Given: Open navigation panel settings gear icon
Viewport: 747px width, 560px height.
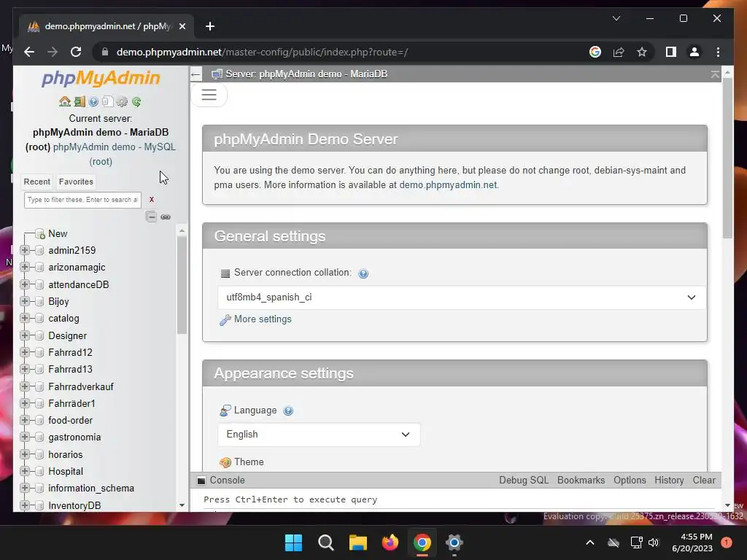Looking at the screenshot, I should click(122, 101).
